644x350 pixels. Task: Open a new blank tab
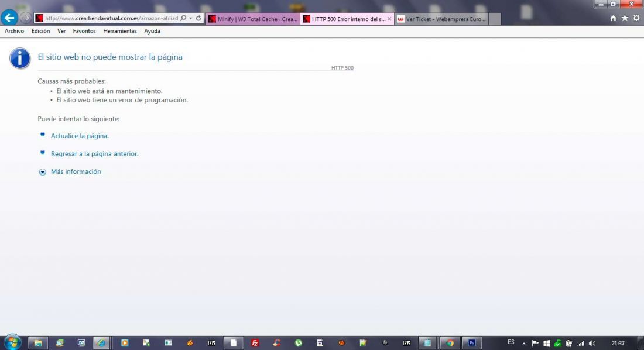(x=495, y=19)
